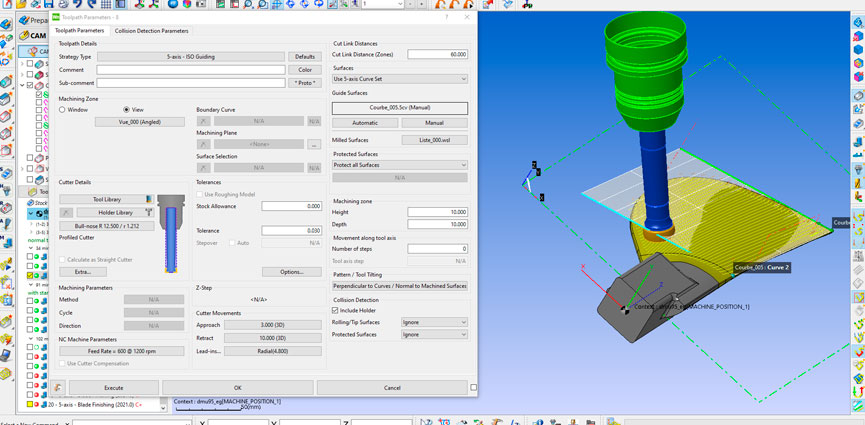Select the Window radio button
The image size is (865, 425).
[x=63, y=109]
